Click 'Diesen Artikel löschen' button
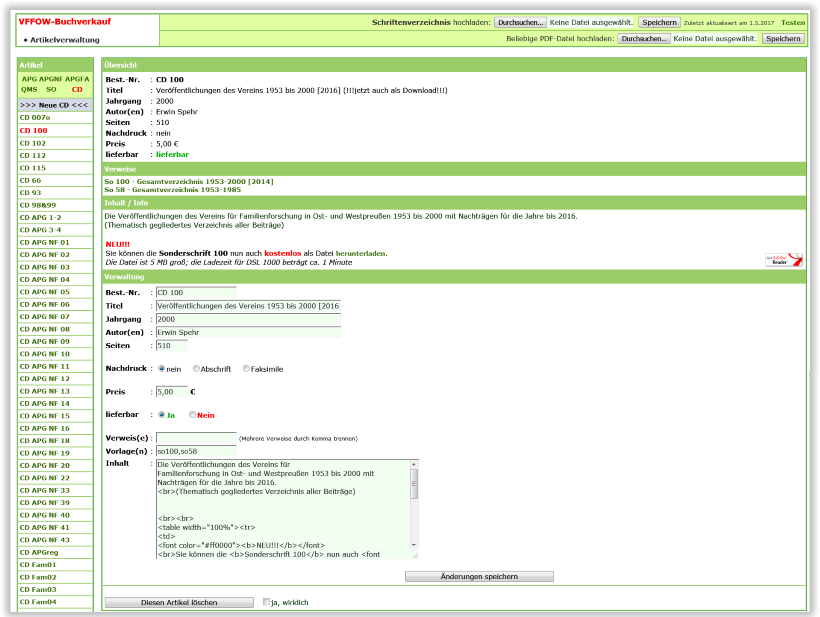 tap(179, 602)
